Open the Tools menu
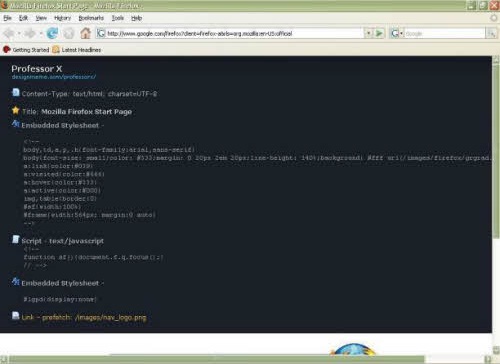500x364 pixels. coord(118,18)
